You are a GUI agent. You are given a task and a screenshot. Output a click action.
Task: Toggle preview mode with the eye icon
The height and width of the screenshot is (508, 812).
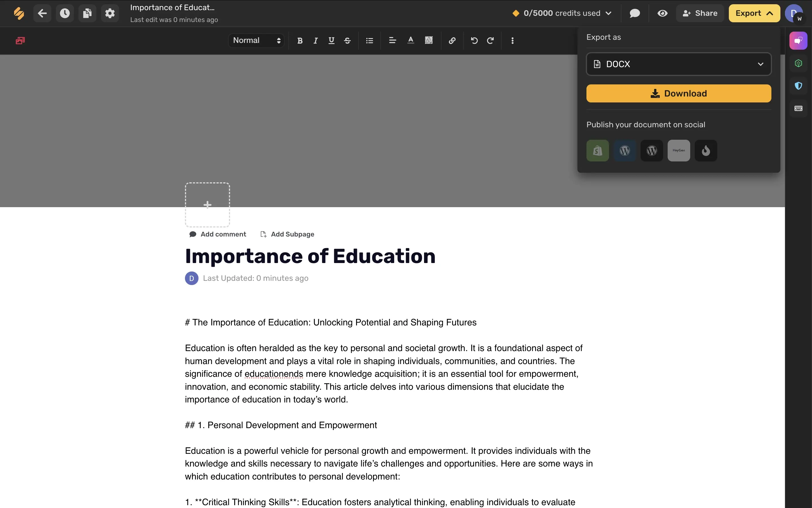[662, 14]
